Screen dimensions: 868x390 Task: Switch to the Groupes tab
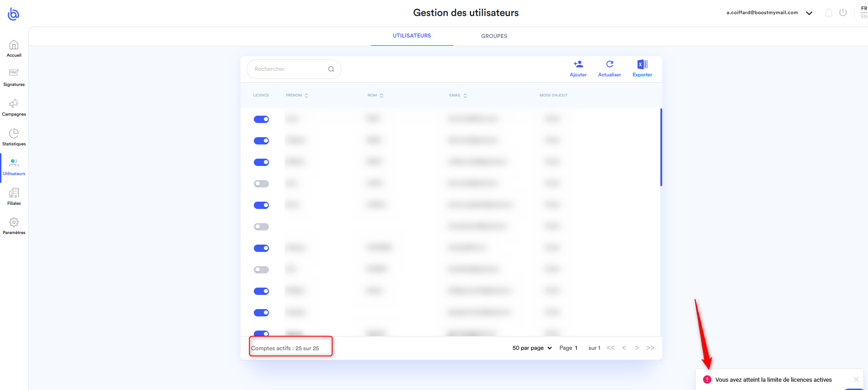pyautogui.click(x=494, y=36)
